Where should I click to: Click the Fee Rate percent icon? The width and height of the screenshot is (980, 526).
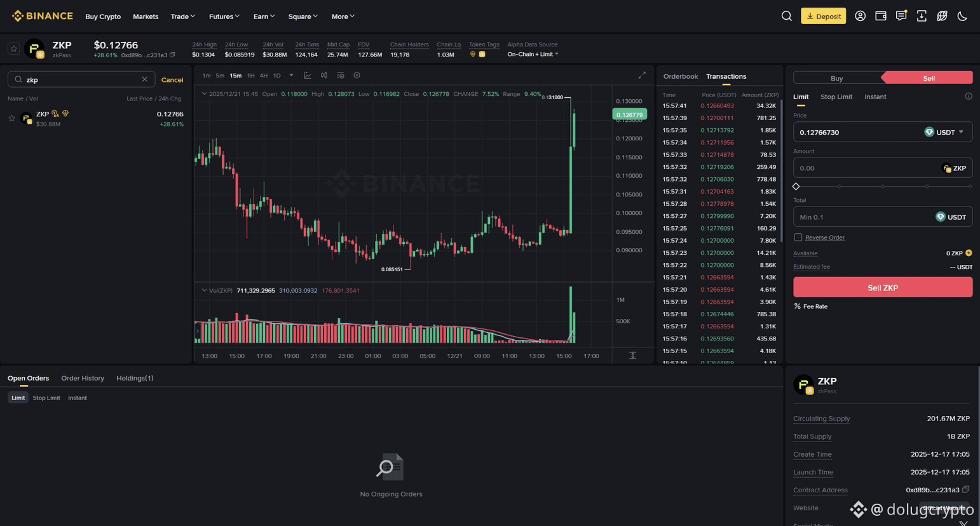797,306
